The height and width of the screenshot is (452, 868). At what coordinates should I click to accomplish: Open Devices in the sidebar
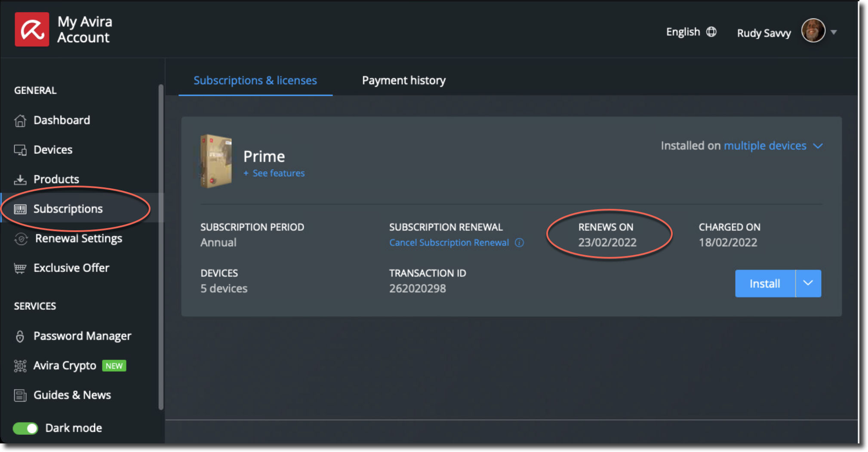click(x=53, y=150)
